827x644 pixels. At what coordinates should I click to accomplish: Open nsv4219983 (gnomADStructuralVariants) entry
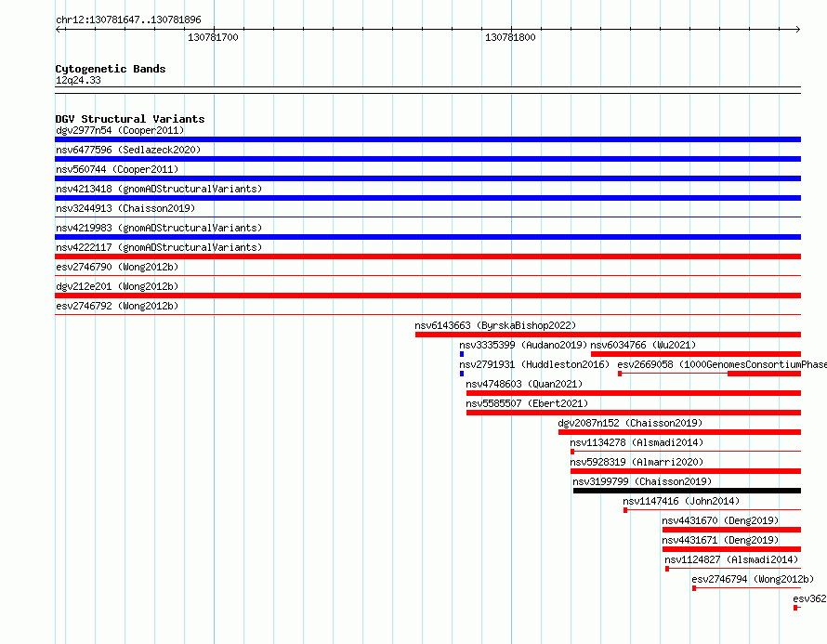[x=159, y=228]
